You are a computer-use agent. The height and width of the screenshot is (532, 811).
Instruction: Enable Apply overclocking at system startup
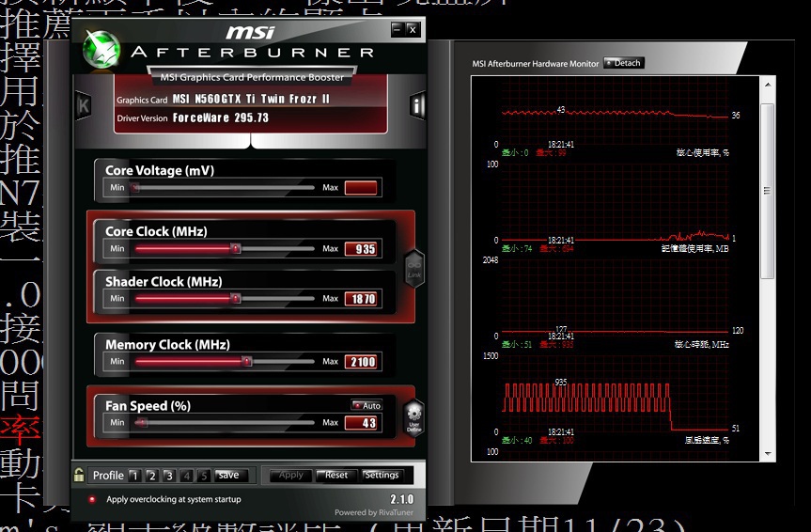point(92,500)
